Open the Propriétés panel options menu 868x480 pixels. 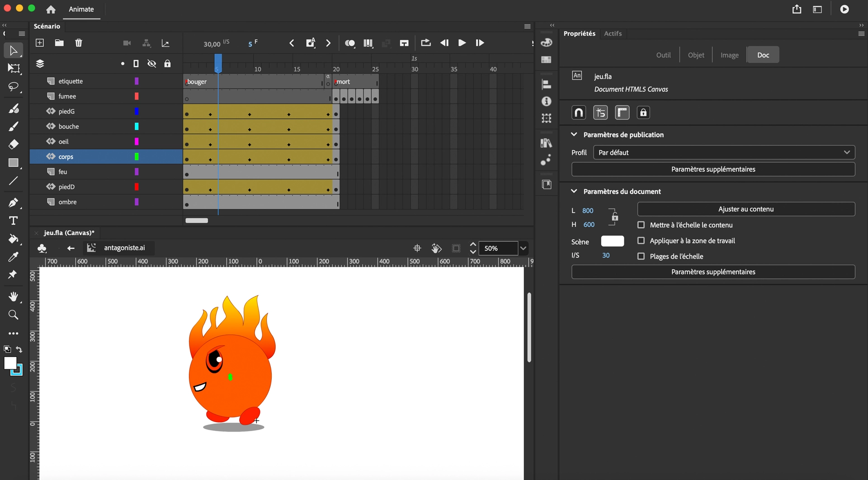point(861,34)
